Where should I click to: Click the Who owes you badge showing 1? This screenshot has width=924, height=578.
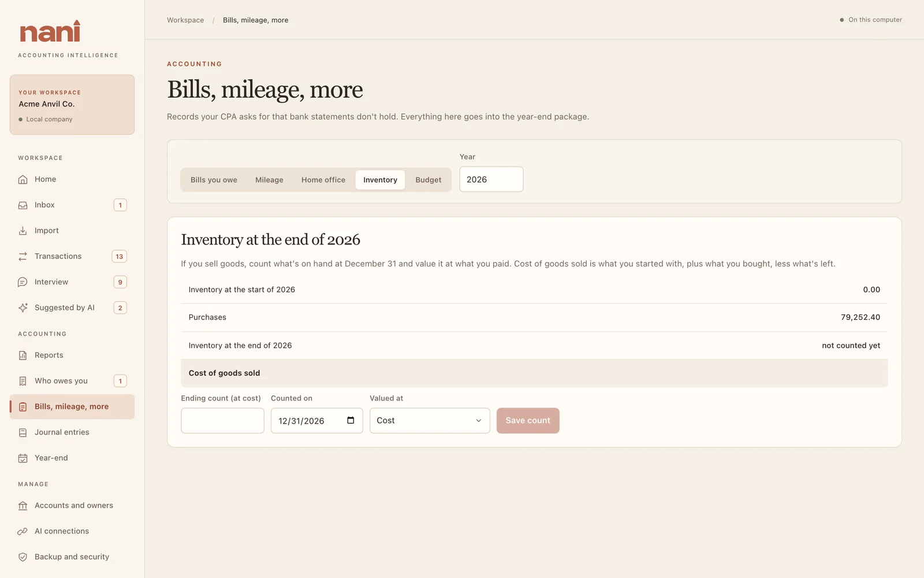click(x=120, y=381)
